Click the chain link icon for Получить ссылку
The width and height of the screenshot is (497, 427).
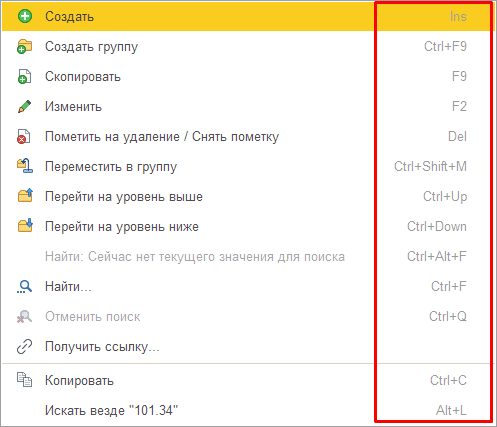click(25, 347)
